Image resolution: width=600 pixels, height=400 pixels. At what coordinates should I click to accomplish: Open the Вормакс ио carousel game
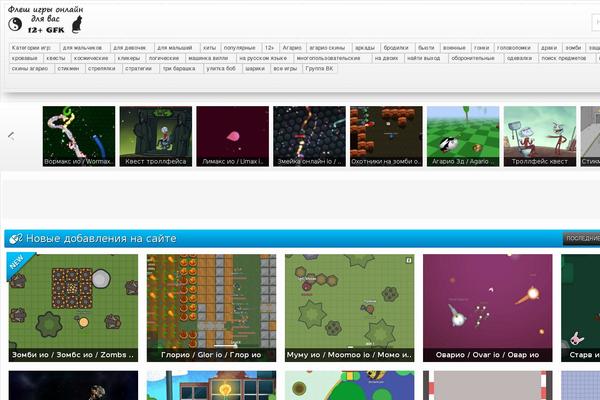tap(78, 136)
